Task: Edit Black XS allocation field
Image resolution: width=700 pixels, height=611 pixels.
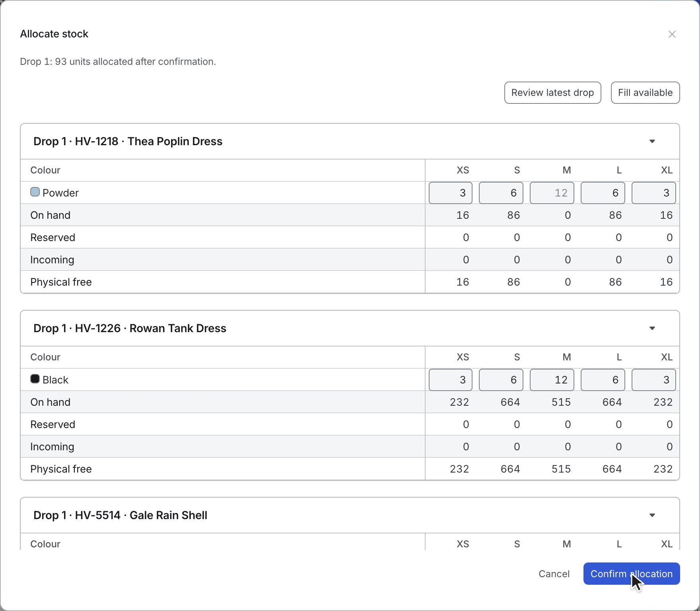Action: tap(450, 380)
